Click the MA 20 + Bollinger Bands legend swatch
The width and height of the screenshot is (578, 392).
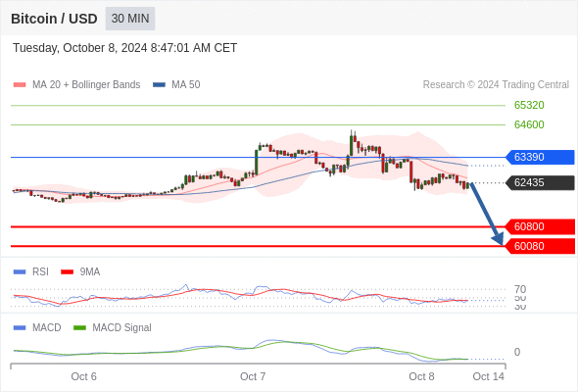[x=20, y=85]
